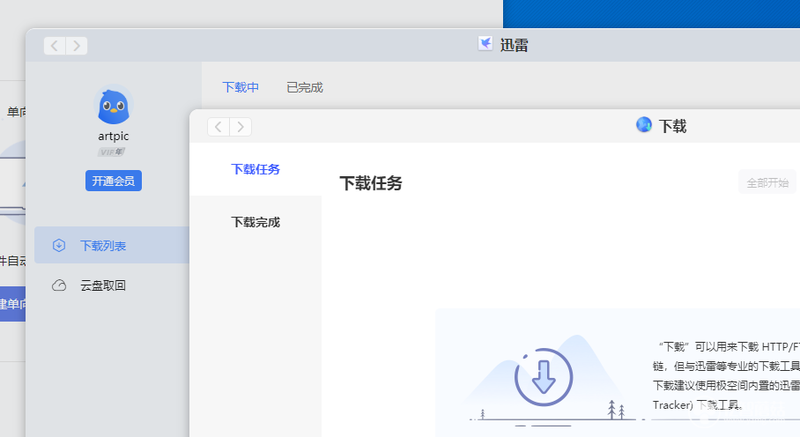Click the download arrow circle illustration

click(x=543, y=377)
